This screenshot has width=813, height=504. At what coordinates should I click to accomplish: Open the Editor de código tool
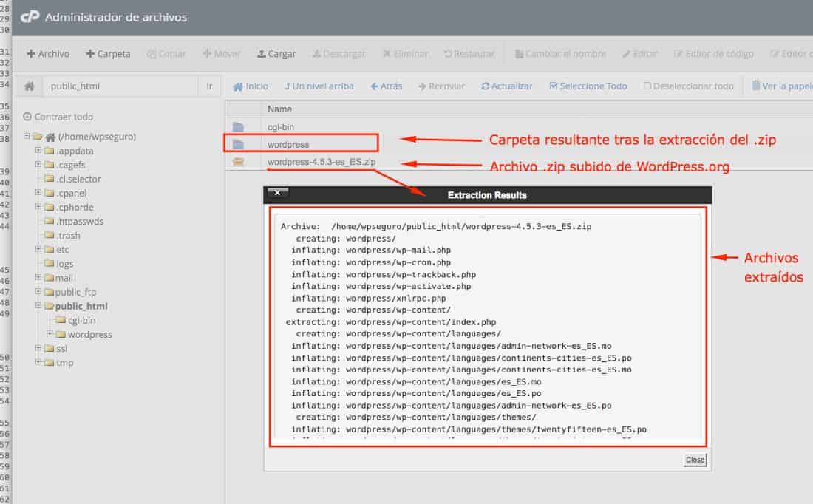[x=713, y=54]
